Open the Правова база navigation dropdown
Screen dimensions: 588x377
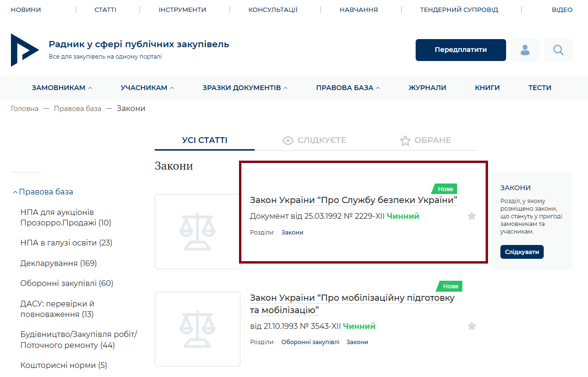pyautogui.click(x=348, y=88)
